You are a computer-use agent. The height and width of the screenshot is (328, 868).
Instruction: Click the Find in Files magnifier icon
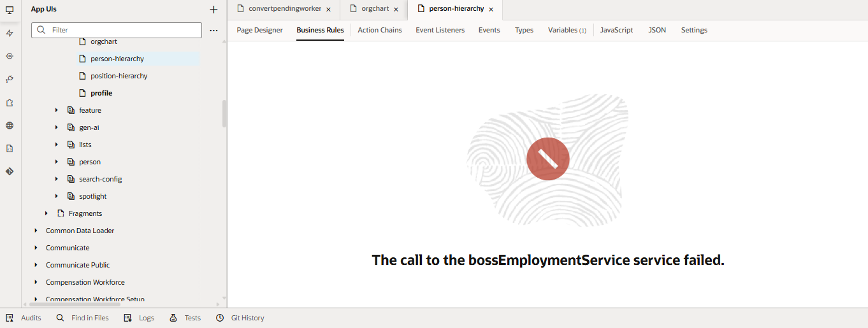coord(61,318)
